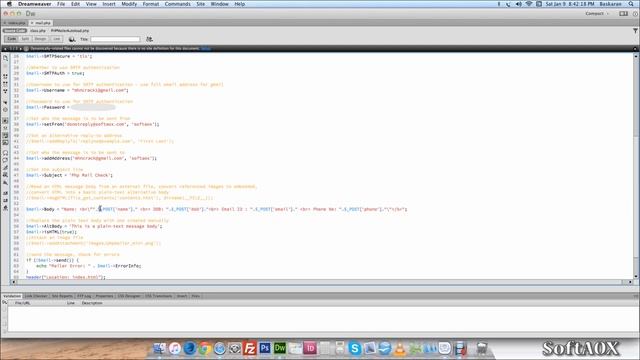Click the line 53 $mail->Body code line

click(216, 209)
